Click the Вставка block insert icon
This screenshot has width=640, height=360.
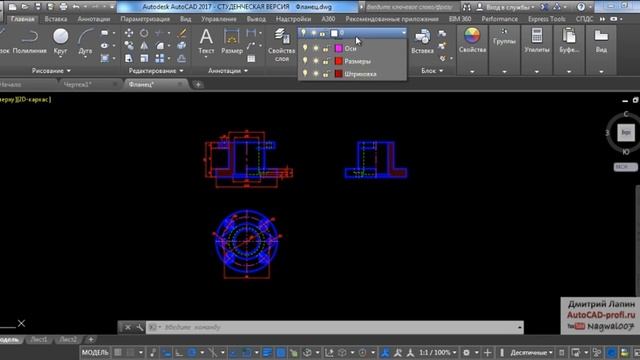tap(422, 41)
